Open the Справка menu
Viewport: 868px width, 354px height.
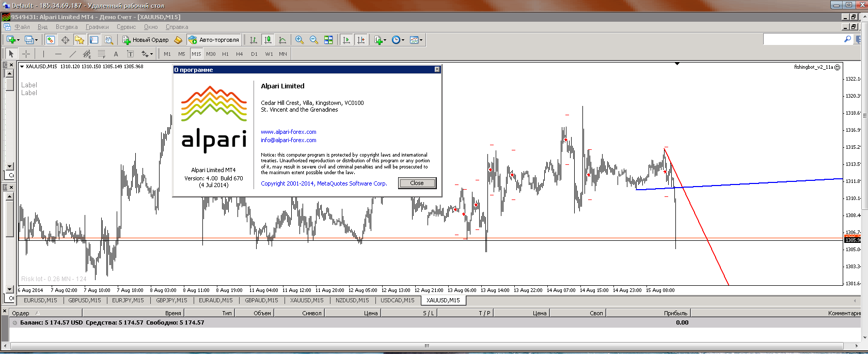(x=177, y=27)
